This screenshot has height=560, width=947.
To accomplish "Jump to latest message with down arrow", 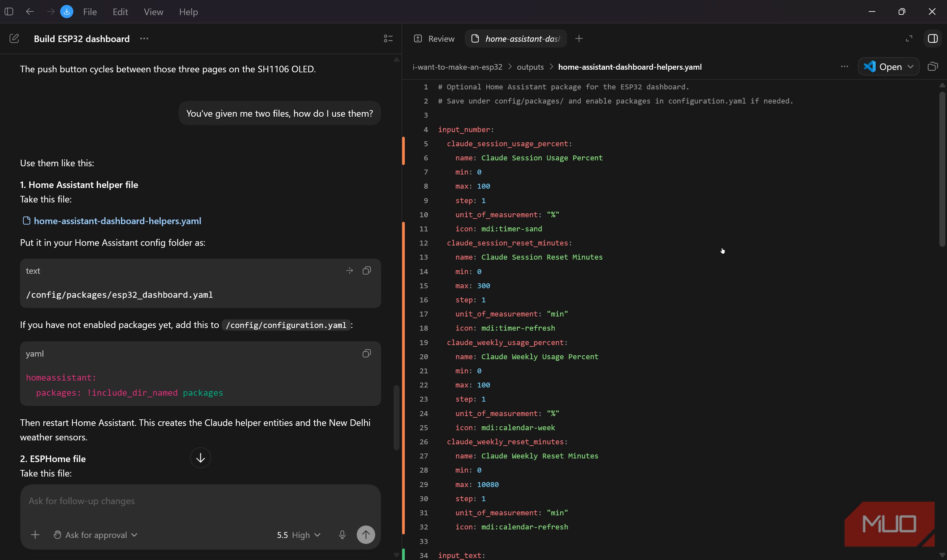I will (x=201, y=458).
